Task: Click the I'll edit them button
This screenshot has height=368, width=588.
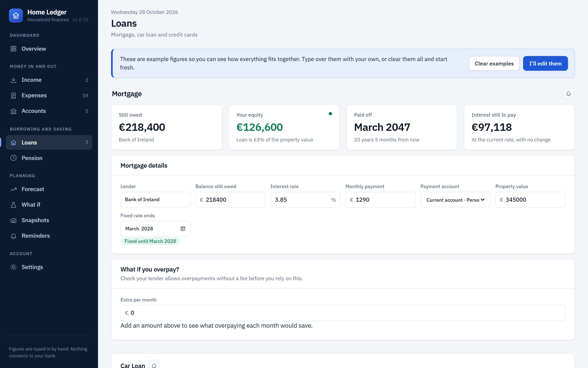Action: click(x=545, y=64)
